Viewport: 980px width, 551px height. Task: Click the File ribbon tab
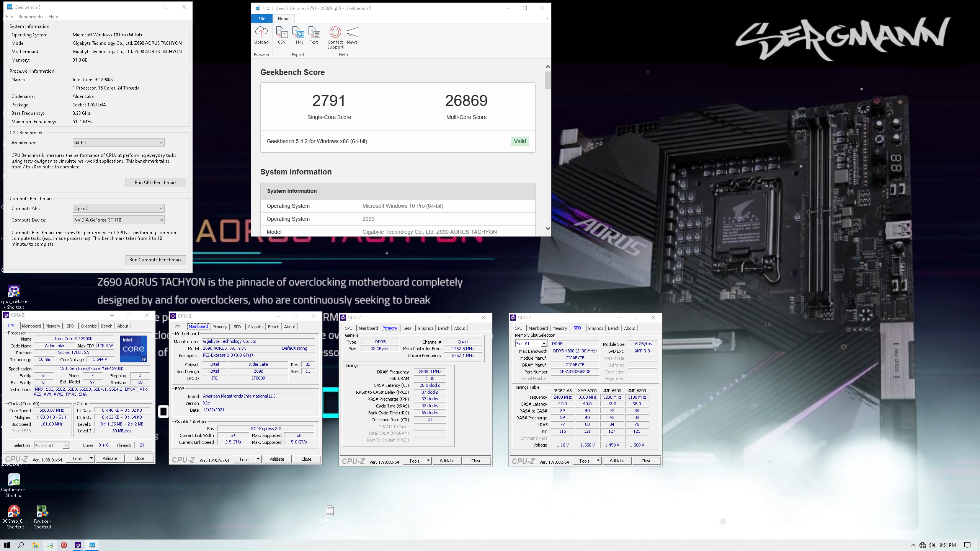coord(262,19)
